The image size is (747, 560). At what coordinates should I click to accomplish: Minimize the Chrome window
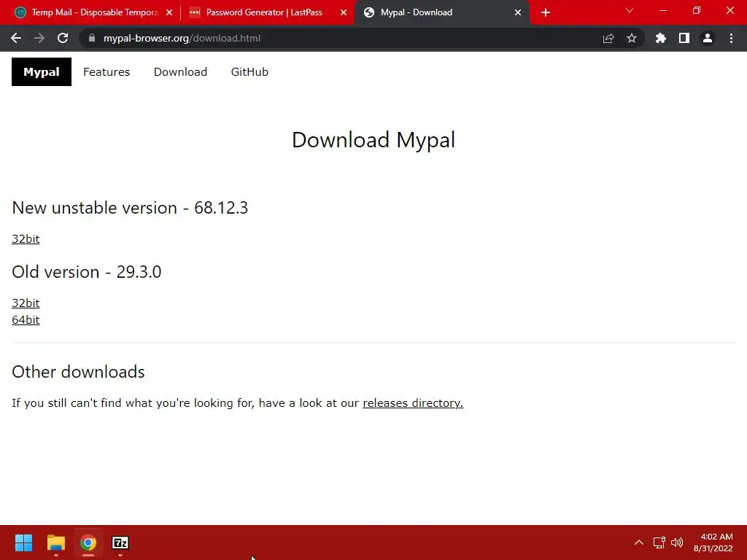pos(662,10)
